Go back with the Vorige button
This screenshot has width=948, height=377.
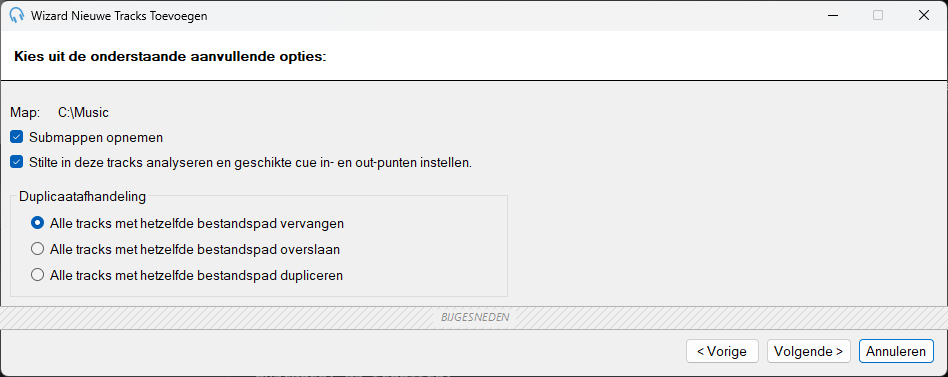(722, 351)
